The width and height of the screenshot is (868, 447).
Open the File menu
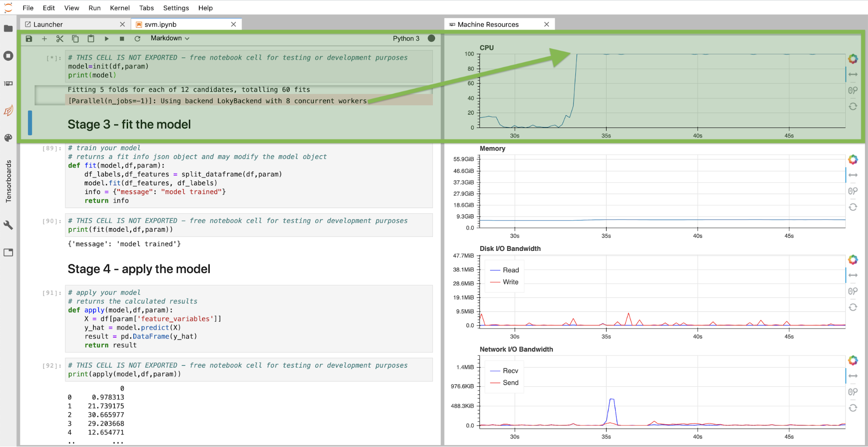28,8
